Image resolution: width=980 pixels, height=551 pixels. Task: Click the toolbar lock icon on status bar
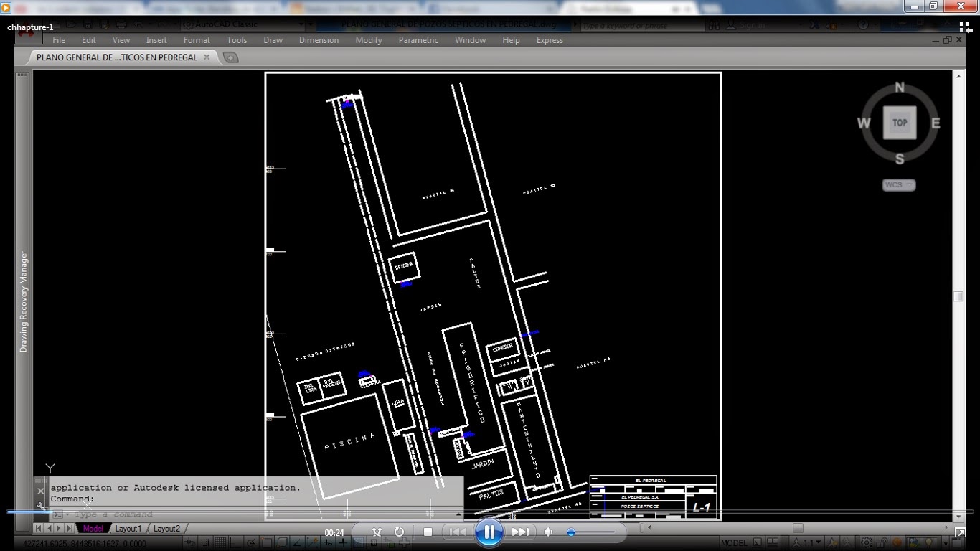(x=881, y=543)
